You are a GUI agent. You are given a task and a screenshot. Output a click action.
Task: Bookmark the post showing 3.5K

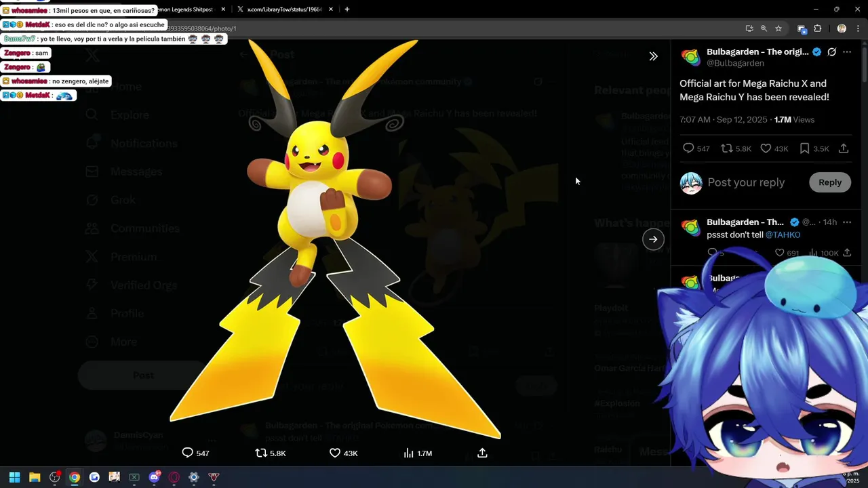(814, 148)
